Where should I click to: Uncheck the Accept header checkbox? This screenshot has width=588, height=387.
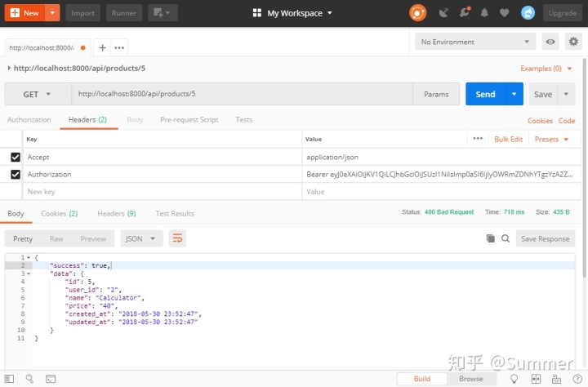pyautogui.click(x=16, y=157)
